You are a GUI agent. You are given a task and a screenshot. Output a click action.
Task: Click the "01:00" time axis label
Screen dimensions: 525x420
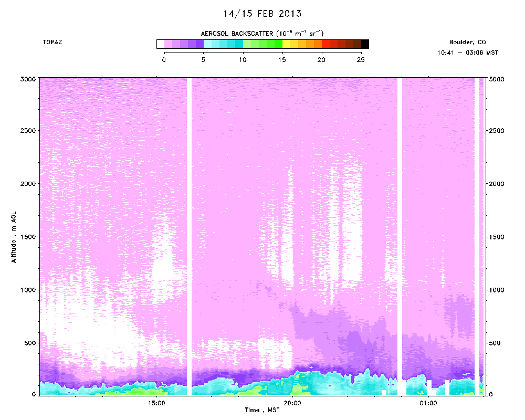click(x=428, y=403)
